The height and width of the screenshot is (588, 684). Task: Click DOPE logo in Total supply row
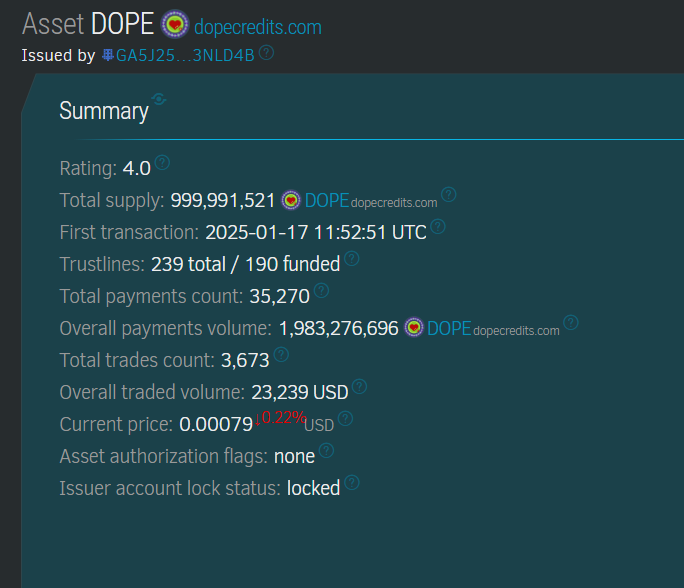coord(291,200)
